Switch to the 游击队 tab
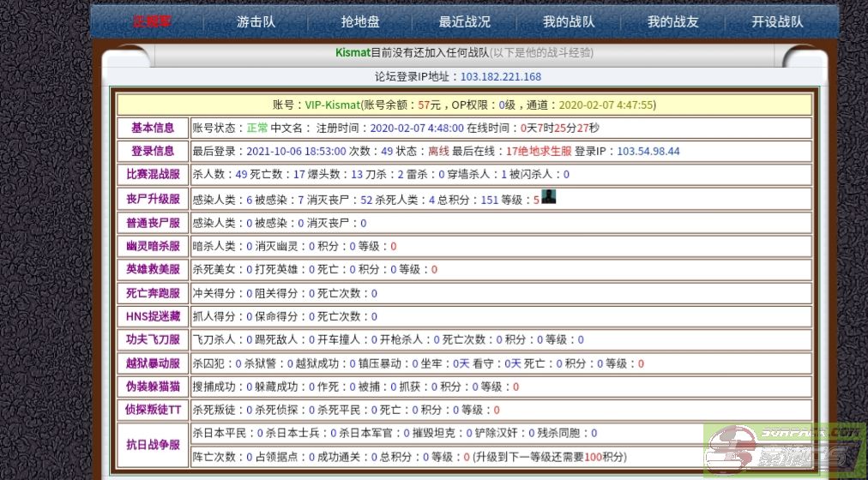The image size is (868, 480). click(x=256, y=21)
